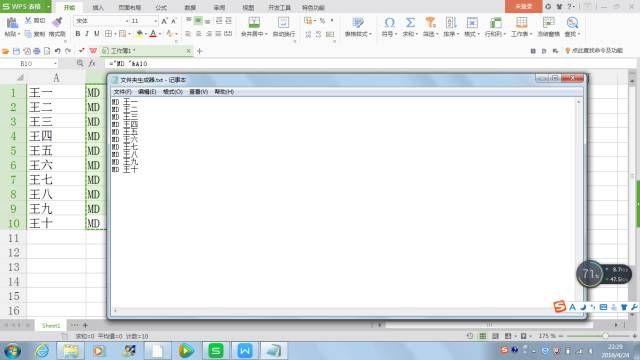Image resolution: width=640 pixels, height=360 pixels.
Task: Click the insert function fx icon
Action: (92, 63)
